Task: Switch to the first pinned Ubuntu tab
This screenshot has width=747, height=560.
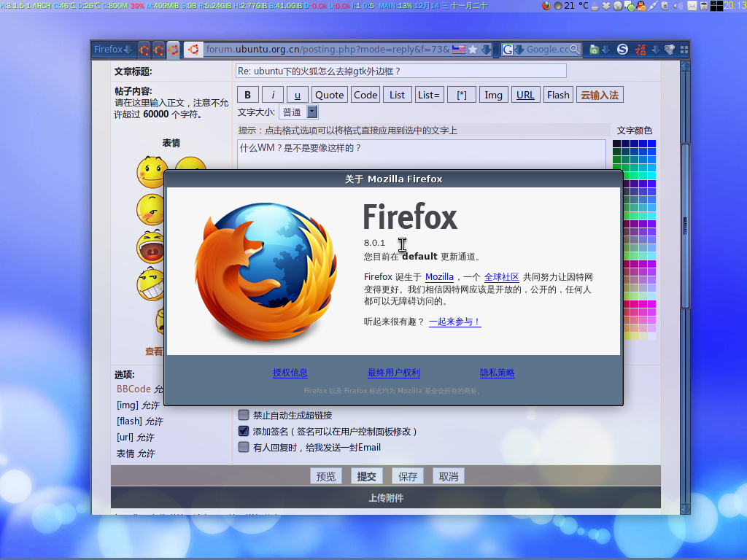Action: pyautogui.click(x=144, y=50)
